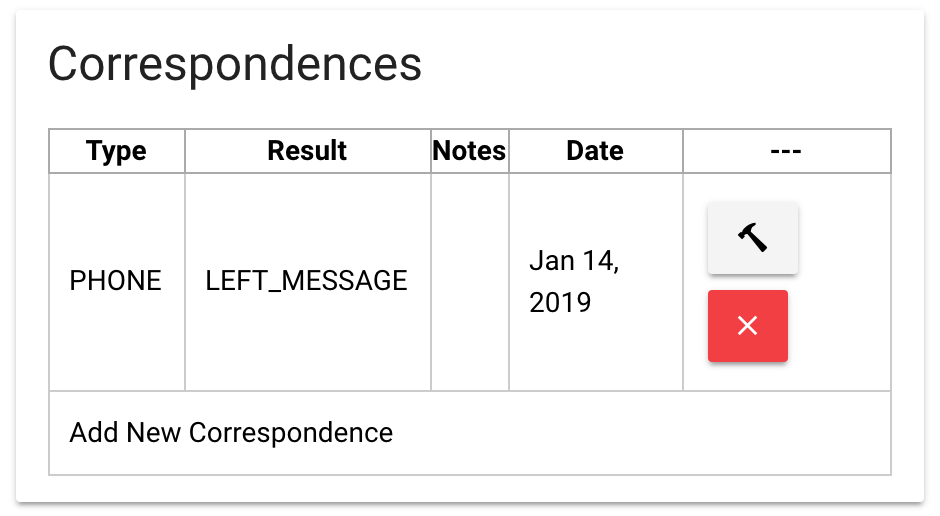The height and width of the screenshot is (516, 940).
Task: Select the Type column header
Action: 116,151
